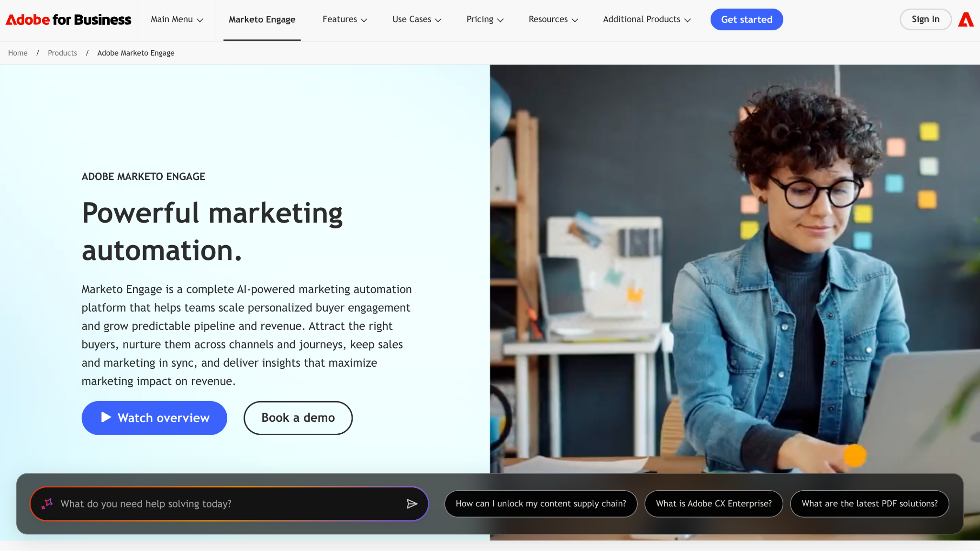Expand the Main Menu dropdown
Screen dimensions: 980x551
(177, 20)
